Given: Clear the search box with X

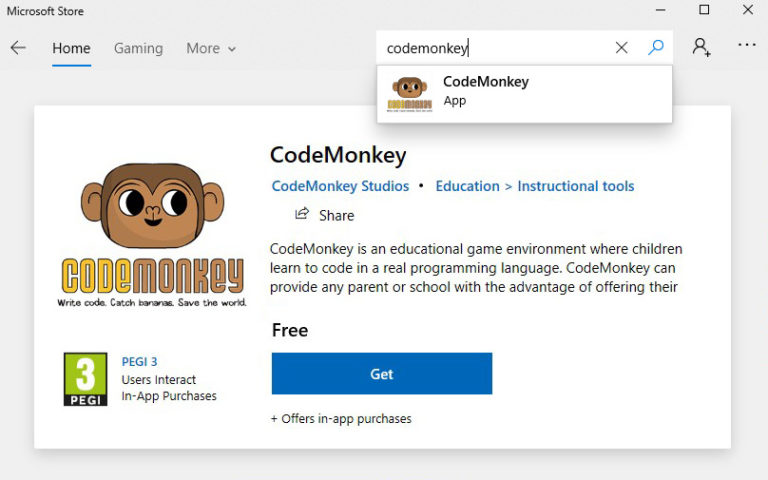Looking at the screenshot, I should pyautogui.click(x=621, y=48).
